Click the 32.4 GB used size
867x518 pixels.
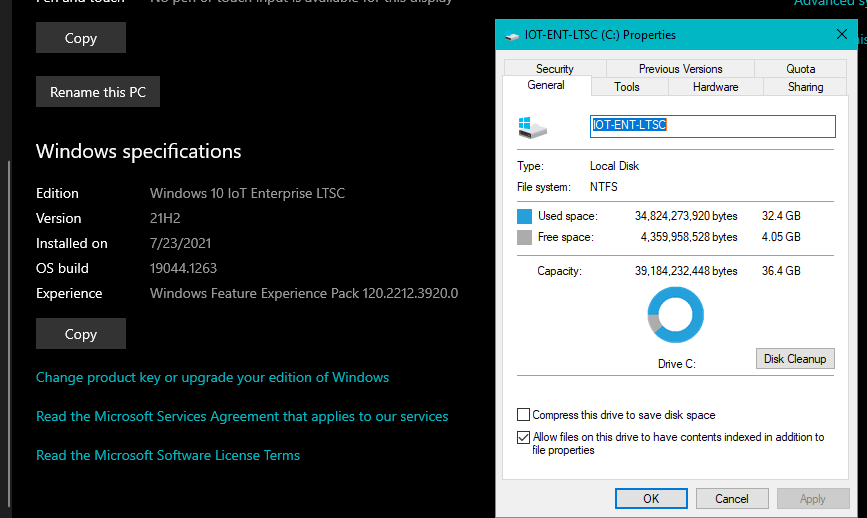click(x=781, y=216)
